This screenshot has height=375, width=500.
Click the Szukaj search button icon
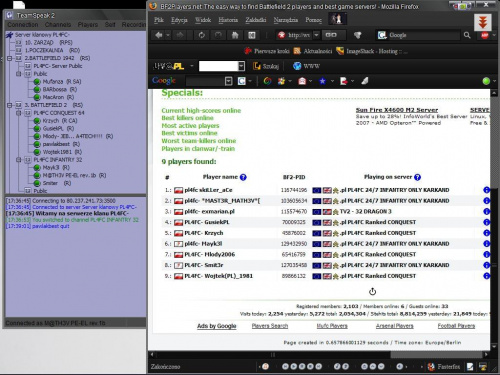point(266,66)
